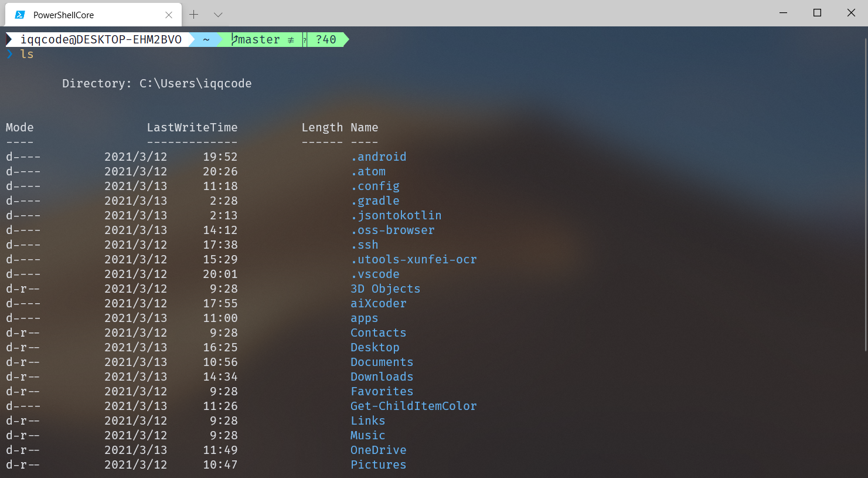Viewport: 868px width, 478px height.
Task: Click the 10:47 time in Pictures row
Action: pos(220,465)
